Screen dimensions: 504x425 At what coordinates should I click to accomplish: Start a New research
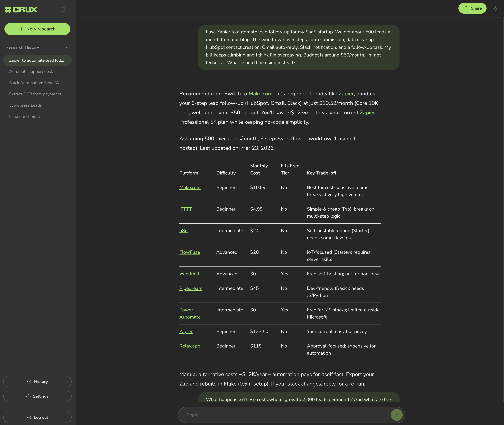point(37,29)
